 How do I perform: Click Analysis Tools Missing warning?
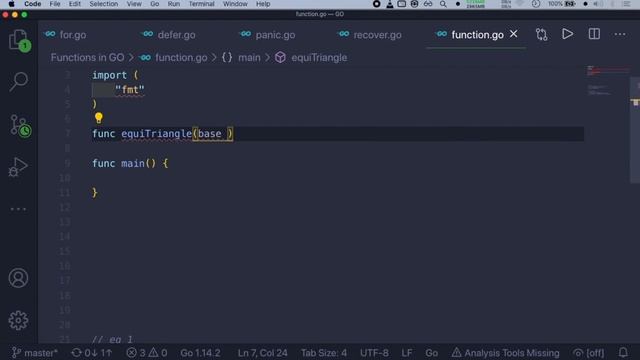tap(505, 353)
